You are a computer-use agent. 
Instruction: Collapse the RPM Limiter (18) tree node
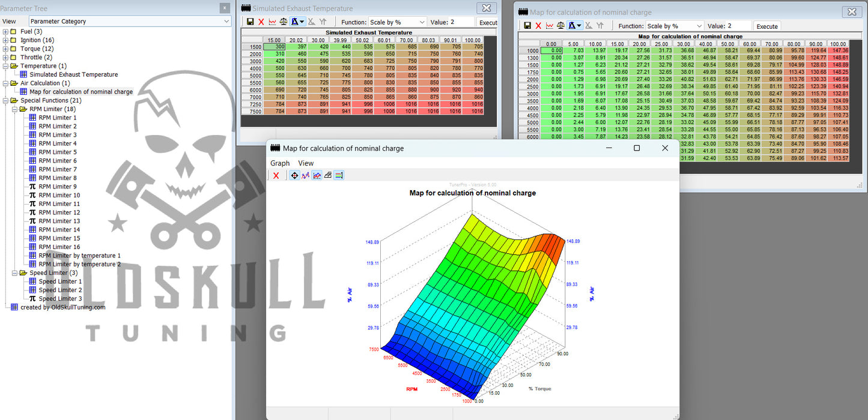click(14, 109)
